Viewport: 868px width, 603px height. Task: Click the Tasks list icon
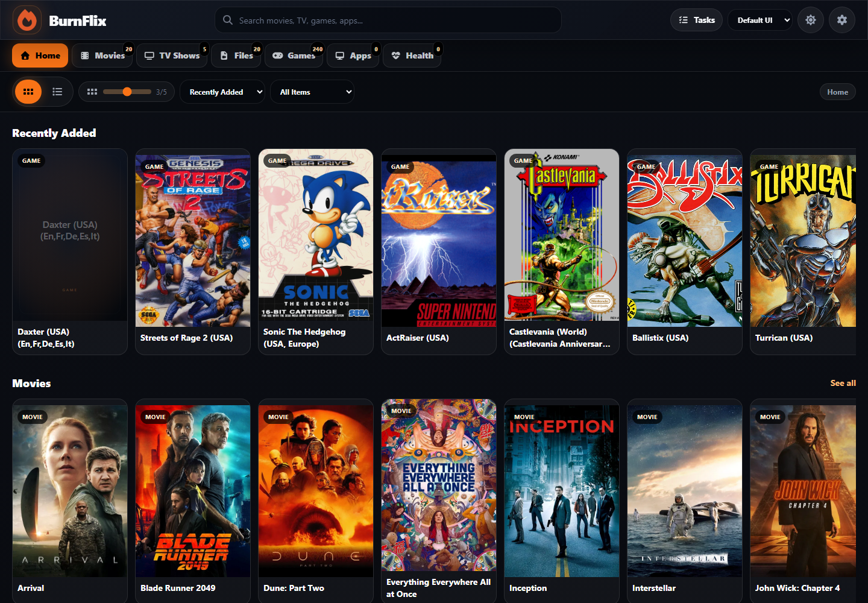click(684, 20)
